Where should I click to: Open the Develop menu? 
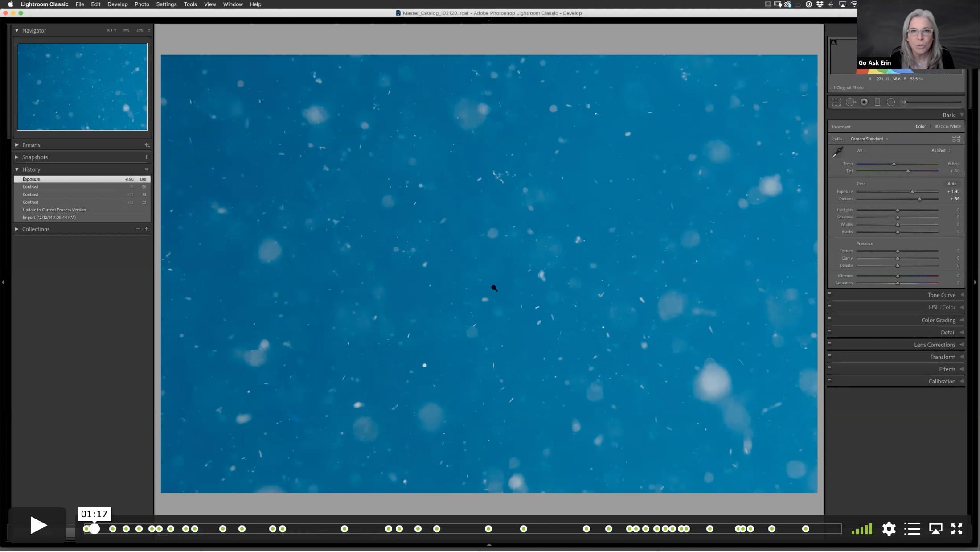[x=117, y=4]
